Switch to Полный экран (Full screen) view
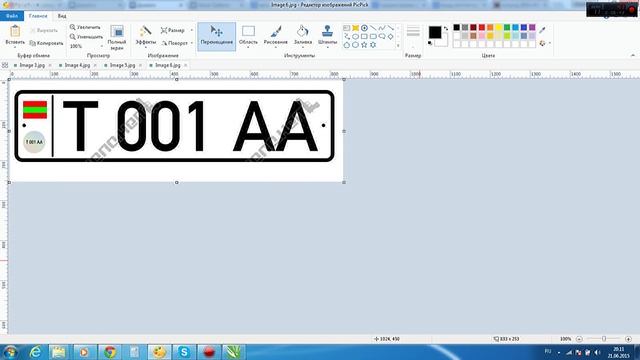Screen dimensions: 640x360 pyautogui.click(x=117, y=37)
